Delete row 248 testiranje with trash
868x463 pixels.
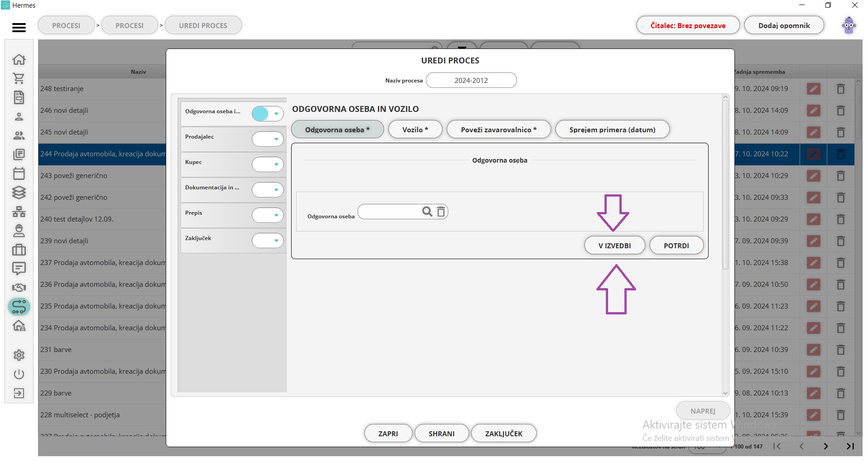(841, 89)
